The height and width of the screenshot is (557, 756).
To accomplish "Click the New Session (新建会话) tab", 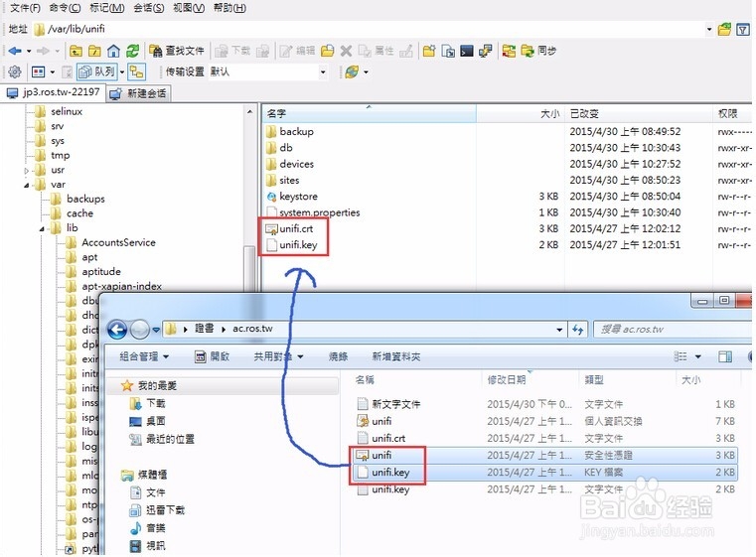I will tap(138, 93).
